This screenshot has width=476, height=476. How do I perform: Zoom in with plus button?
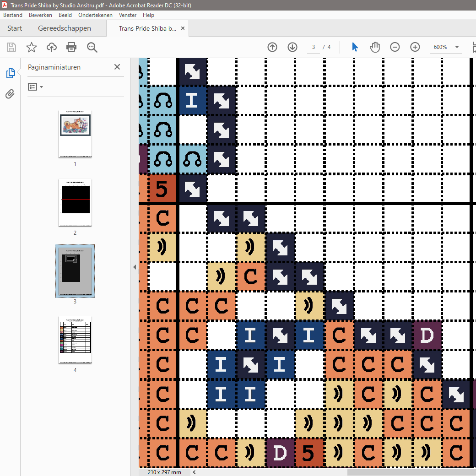coord(415,47)
